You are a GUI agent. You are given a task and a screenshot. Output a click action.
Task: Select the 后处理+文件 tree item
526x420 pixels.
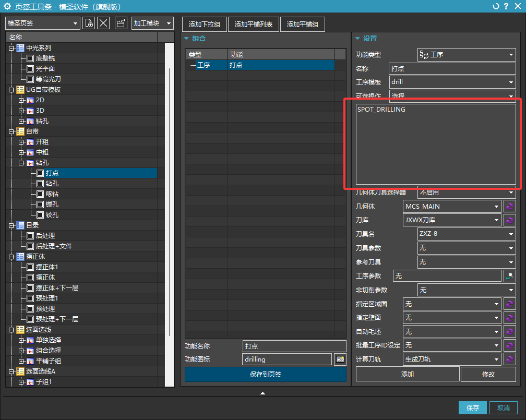(54, 246)
